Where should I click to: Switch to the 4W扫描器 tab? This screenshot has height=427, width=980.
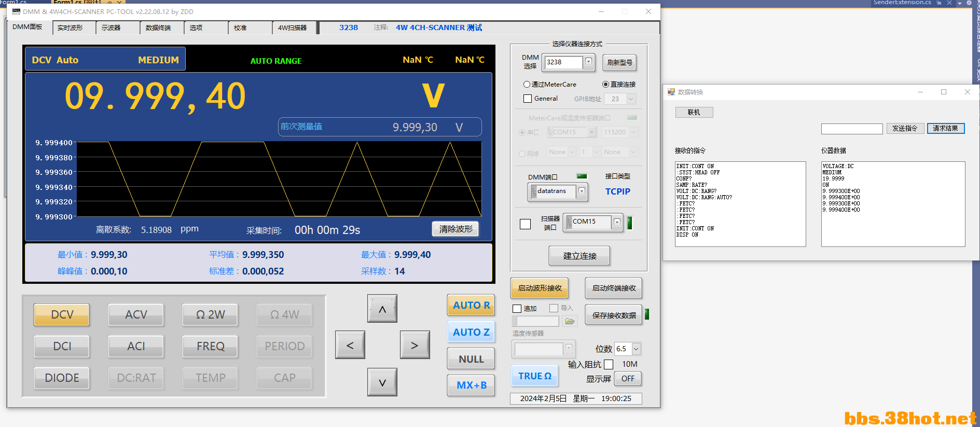point(294,28)
